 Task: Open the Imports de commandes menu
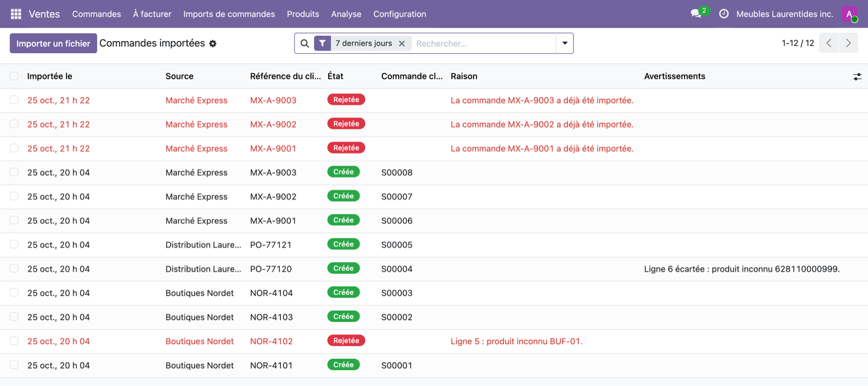pyautogui.click(x=229, y=14)
